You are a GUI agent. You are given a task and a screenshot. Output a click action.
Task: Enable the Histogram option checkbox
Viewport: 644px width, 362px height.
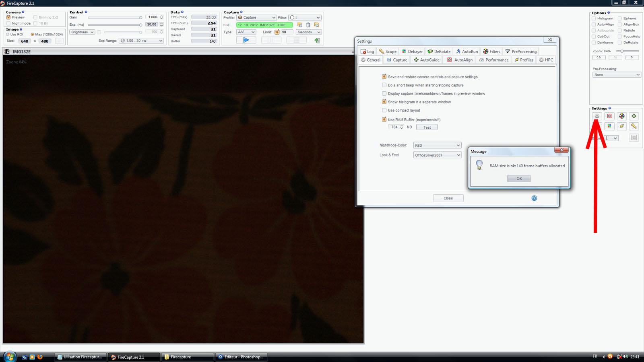594,19
